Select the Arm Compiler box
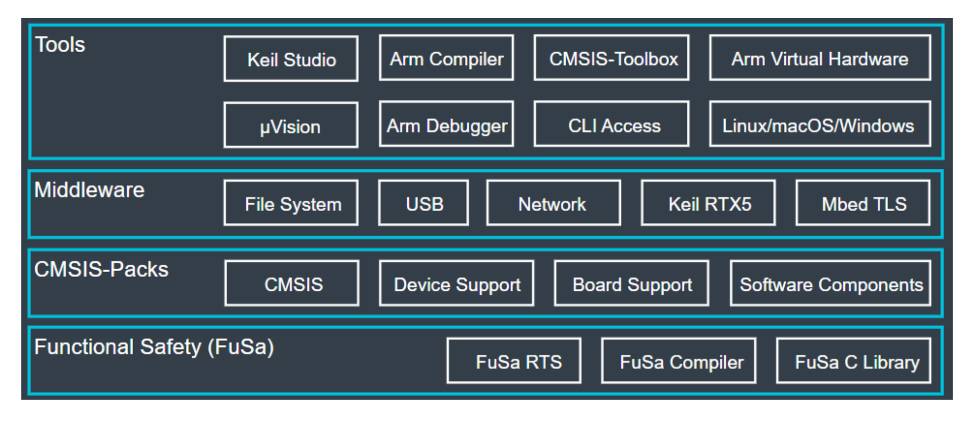The width and height of the screenshot is (980, 422). pyautogui.click(x=446, y=58)
